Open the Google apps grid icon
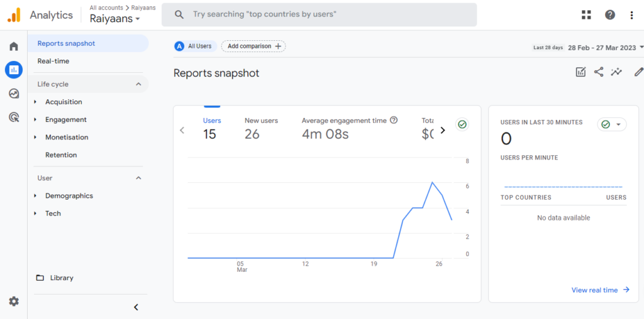Viewport: 644px width, 319px height. pos(587,14)
